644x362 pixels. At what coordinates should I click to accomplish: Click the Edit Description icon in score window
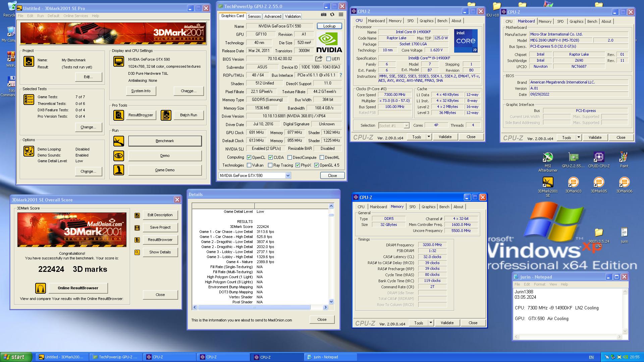click(137, 216)
